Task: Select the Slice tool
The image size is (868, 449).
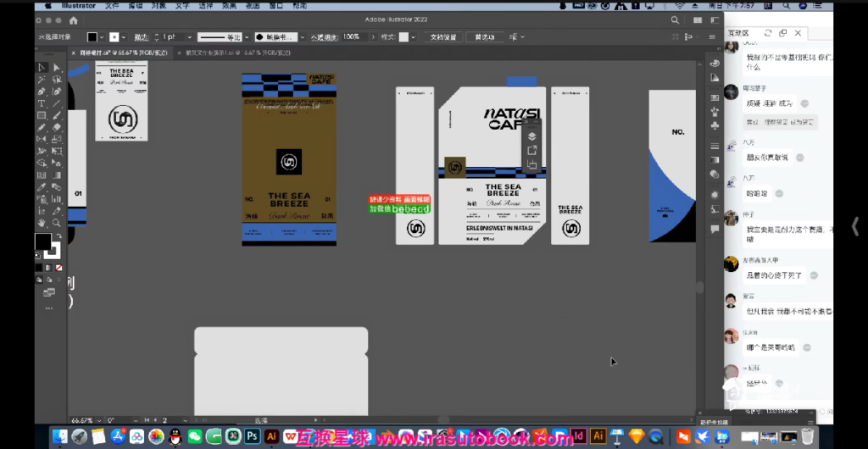Action: (57, 211)
